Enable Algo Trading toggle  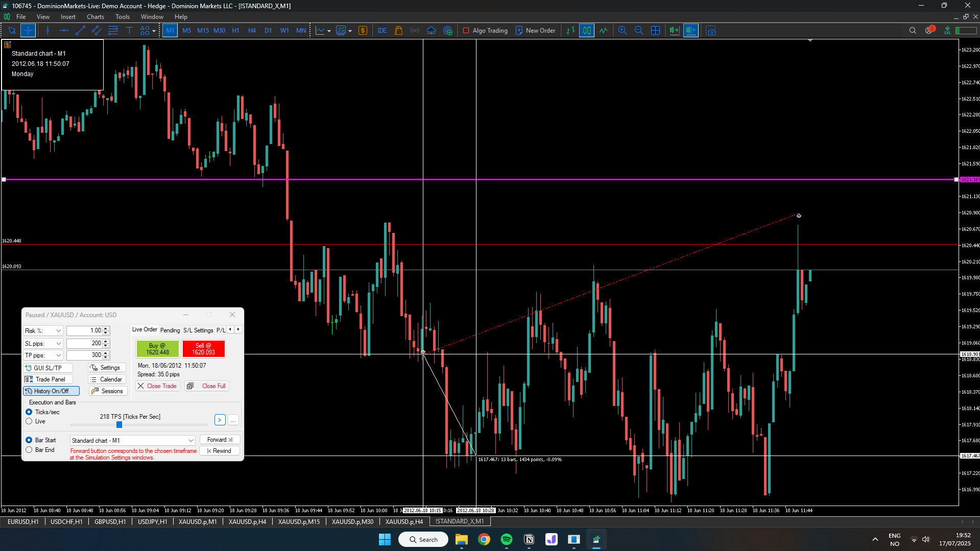[x=485, y=31]
